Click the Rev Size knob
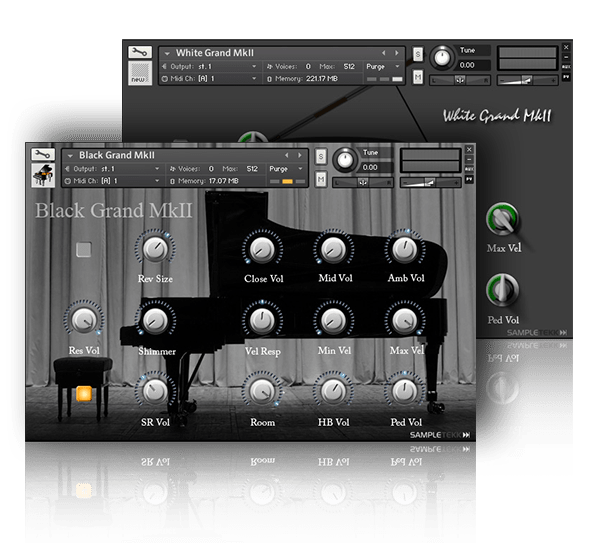 click(x=155, y=248)
